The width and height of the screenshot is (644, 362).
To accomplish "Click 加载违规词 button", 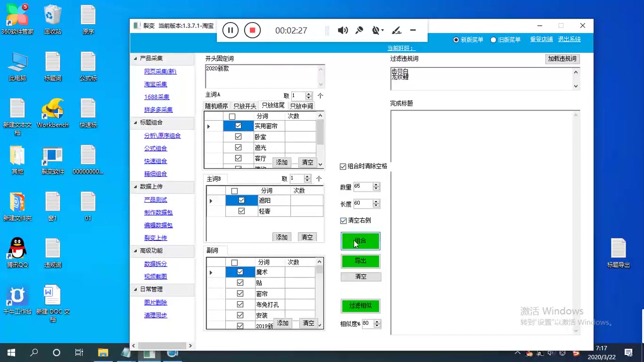I will (562, 59).
